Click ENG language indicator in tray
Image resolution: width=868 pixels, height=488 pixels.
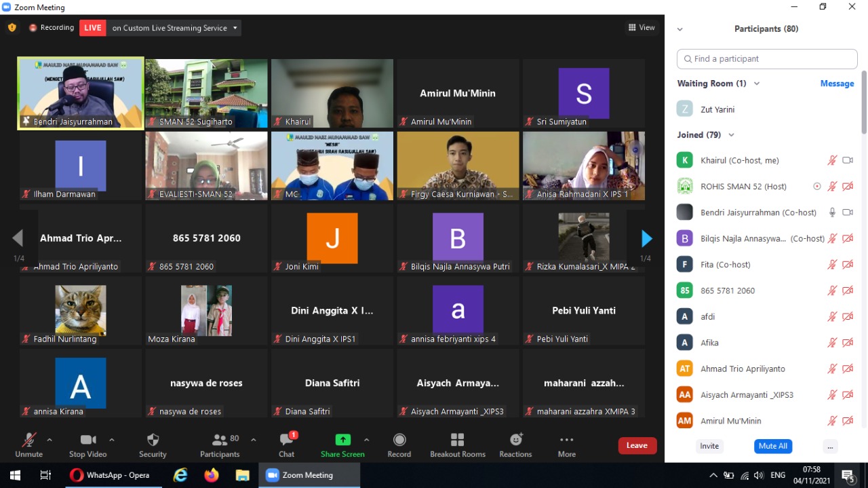pos(778,475)
